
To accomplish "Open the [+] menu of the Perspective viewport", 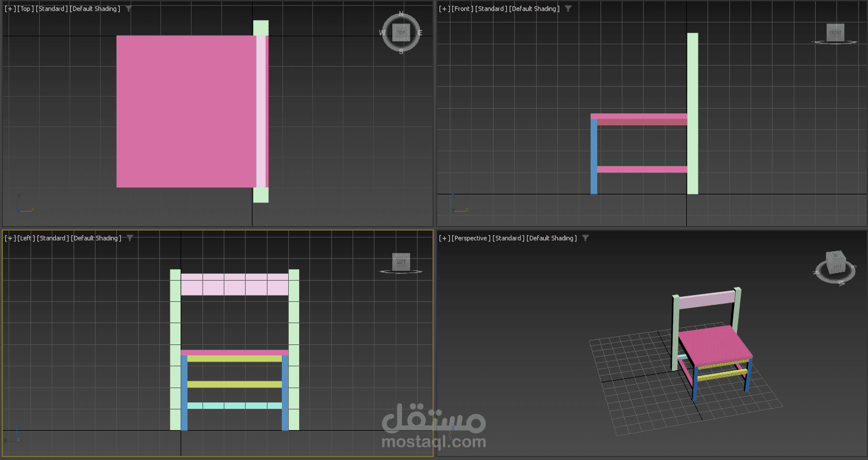I will 445,238.
